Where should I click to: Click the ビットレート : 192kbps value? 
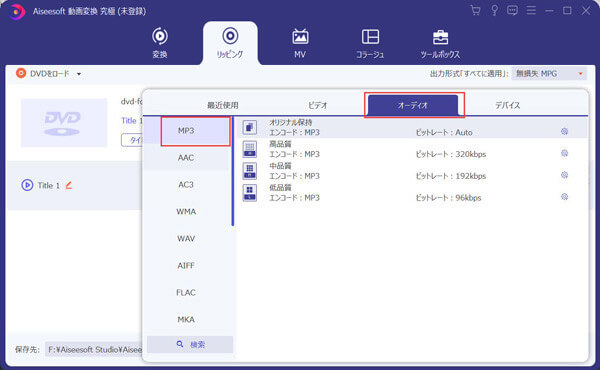pos(451,176)
